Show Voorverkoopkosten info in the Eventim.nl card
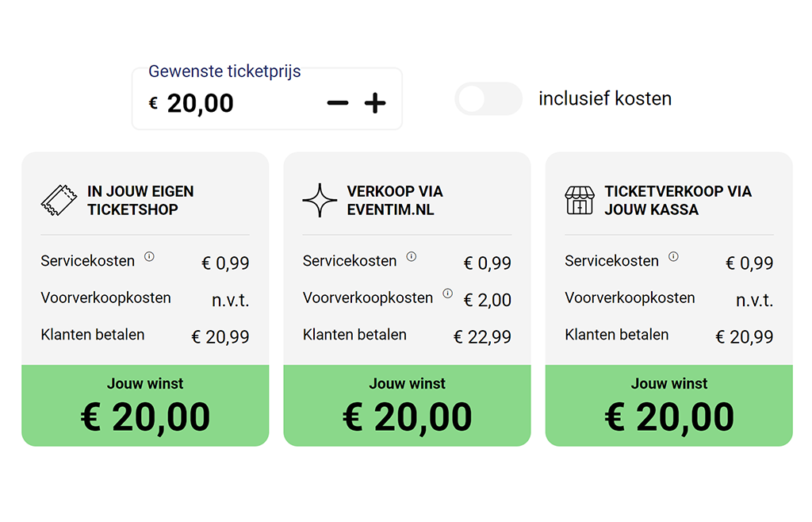812x522 pixels. coord(447,294)
